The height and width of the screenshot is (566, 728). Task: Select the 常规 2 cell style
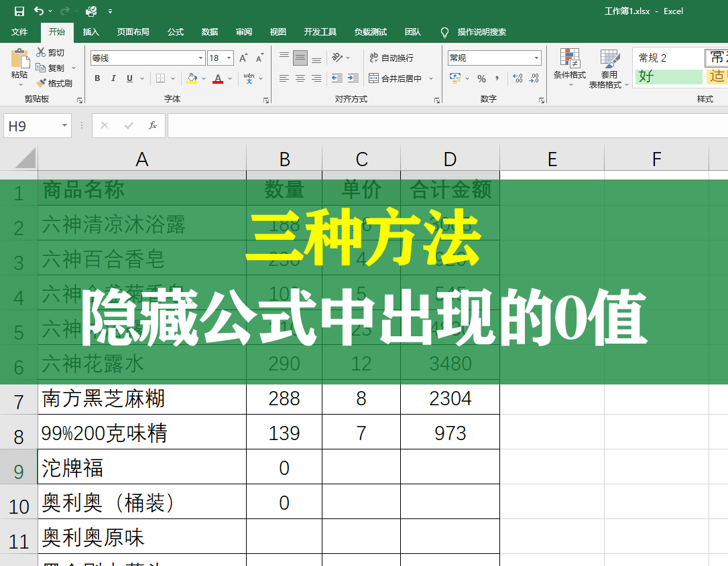coord(668,58)
